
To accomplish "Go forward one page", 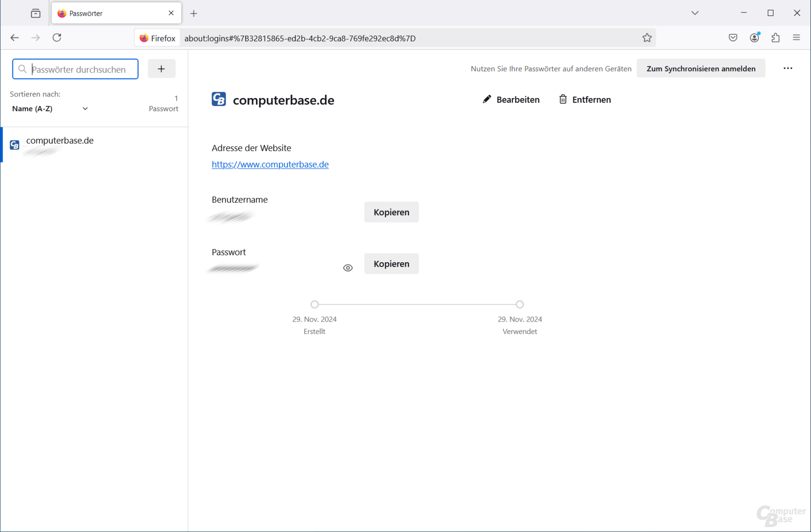I will tap(35, 38).
